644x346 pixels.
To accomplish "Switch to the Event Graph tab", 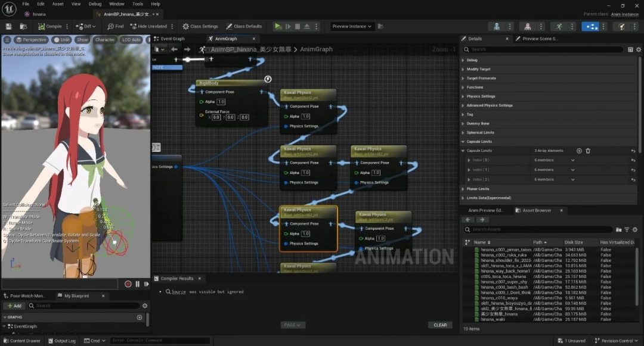I will (x=172, y=39).
